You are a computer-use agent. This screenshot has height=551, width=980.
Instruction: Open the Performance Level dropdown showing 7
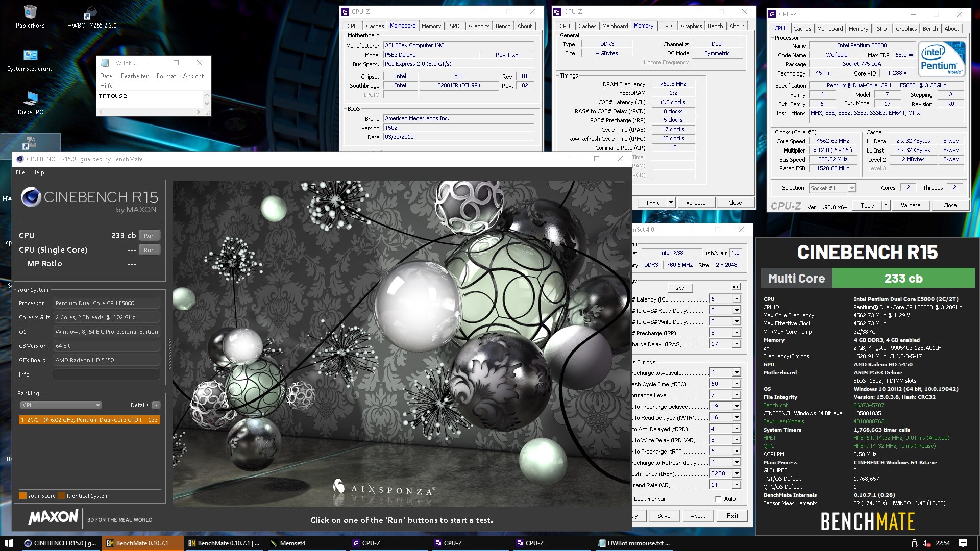pyautogui.click(x=737, y=395)
